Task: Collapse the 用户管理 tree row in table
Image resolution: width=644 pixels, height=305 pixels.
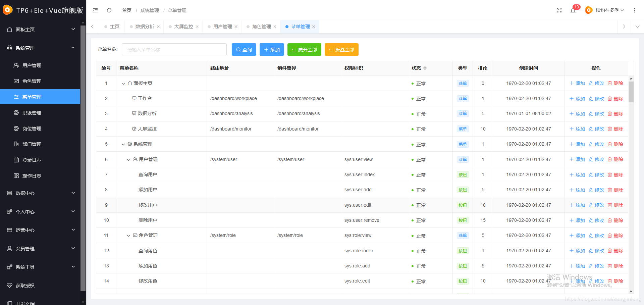Action: coord(128,160)
